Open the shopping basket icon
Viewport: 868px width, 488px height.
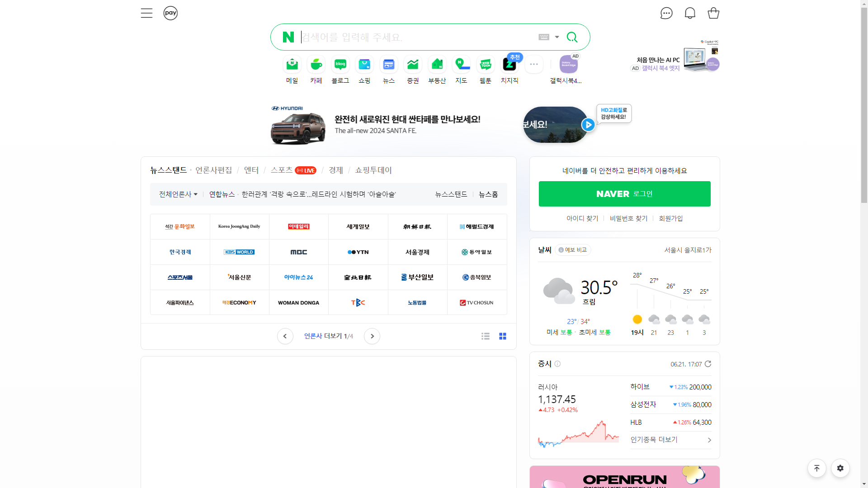click(x=713, y=13)
